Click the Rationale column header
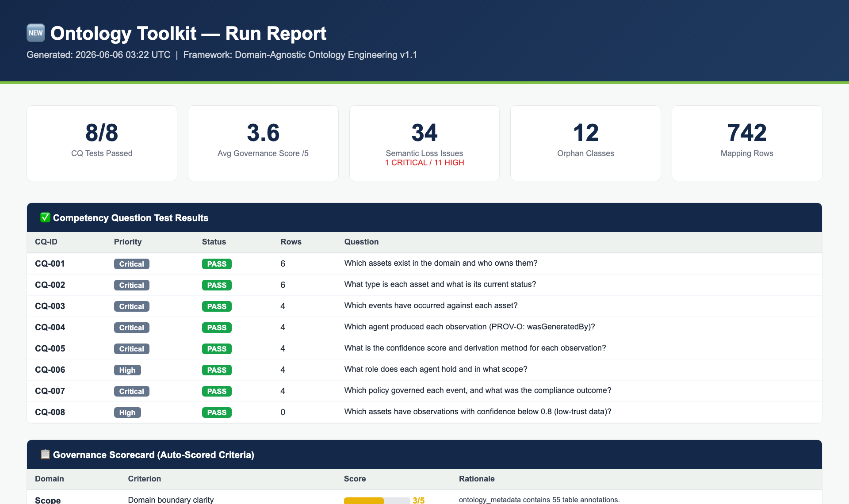Image resolution: width=849 pixels, height=504 pixels. tap(477, 479)
